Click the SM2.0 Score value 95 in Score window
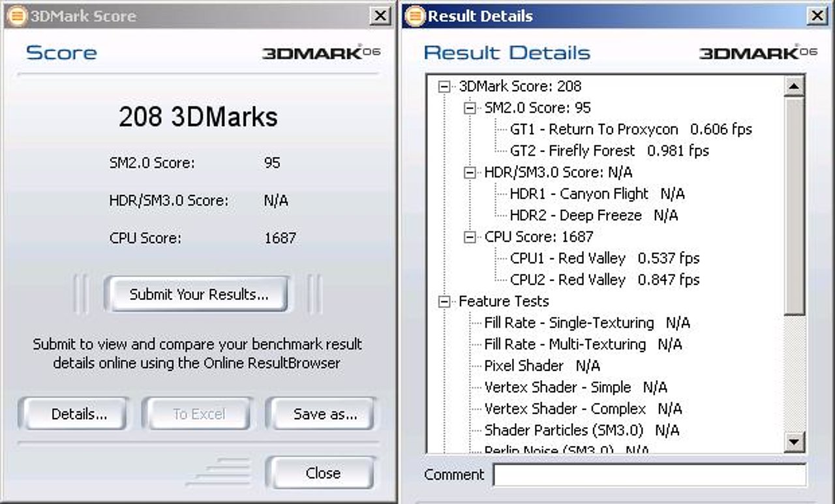 click(x=272, y=162)
